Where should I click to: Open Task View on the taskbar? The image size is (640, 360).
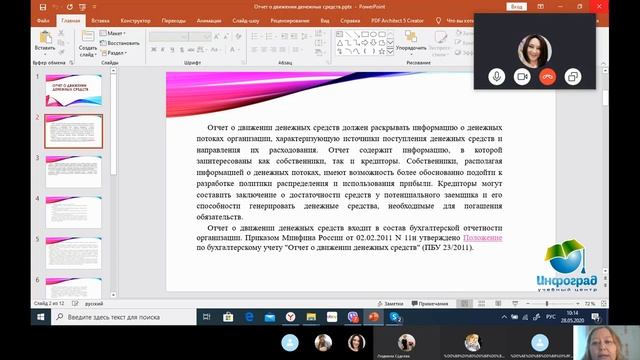207,317
